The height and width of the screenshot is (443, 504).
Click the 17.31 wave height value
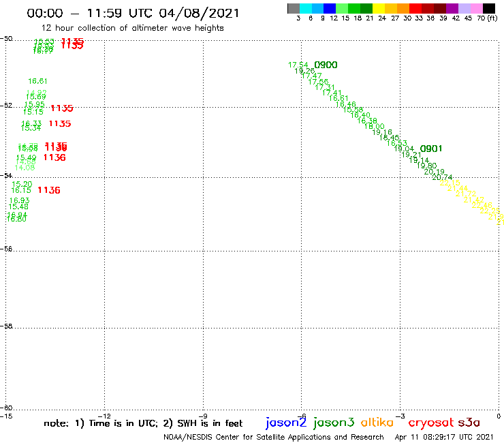click(x=325, y=87)
